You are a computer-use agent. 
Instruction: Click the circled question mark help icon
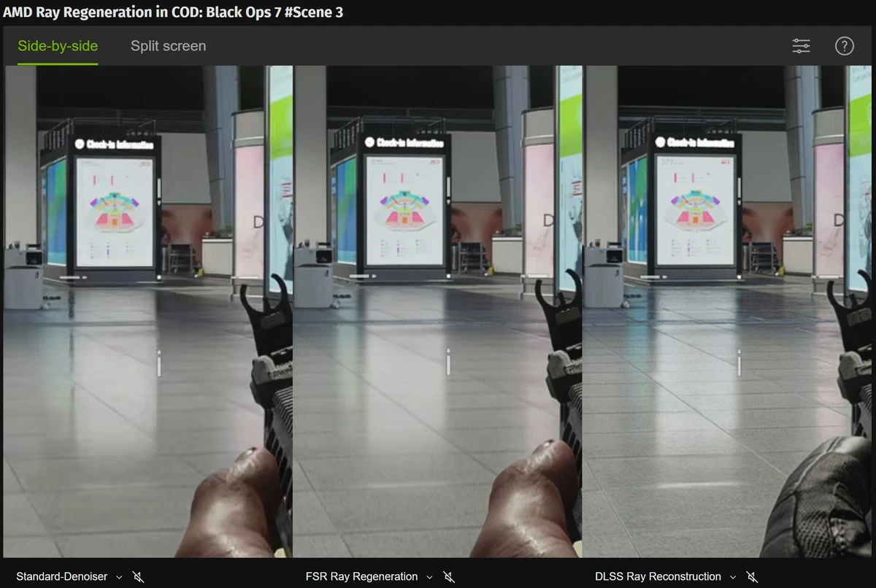pos(845,45)
